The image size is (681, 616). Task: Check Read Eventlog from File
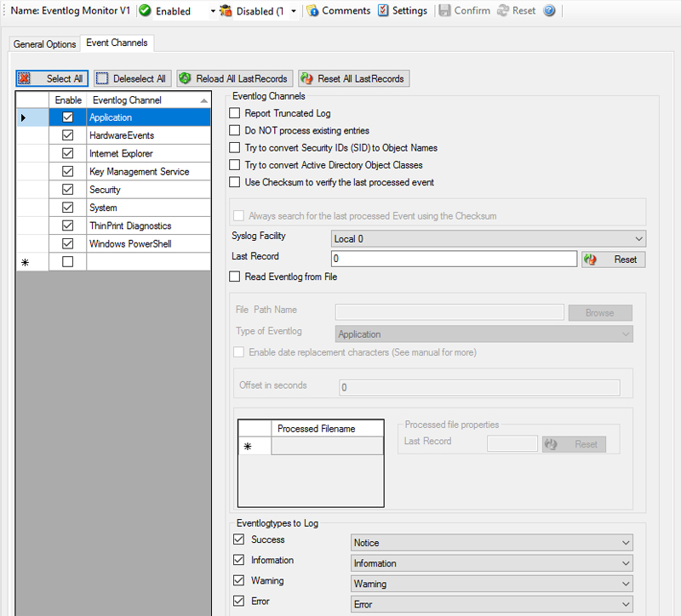[235, 277]
